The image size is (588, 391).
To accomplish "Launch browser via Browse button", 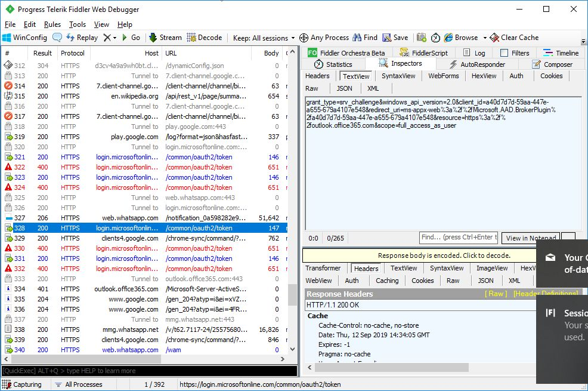I will (x=461, y=38).
